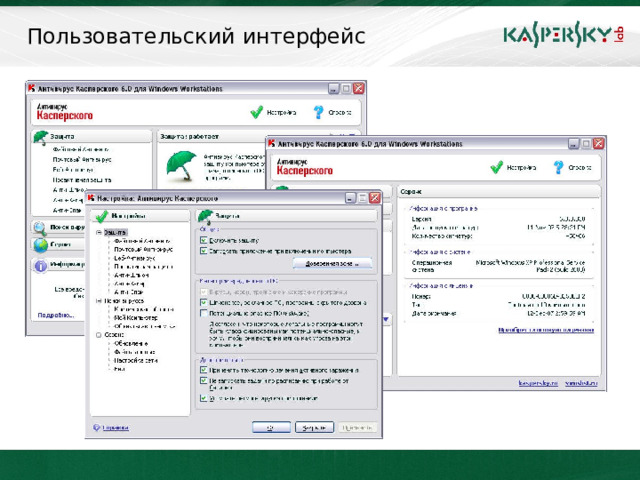640x480 pixels.
Task: Select the green umbrella Защита section in the Защита работает window
Action: (91, 136)
